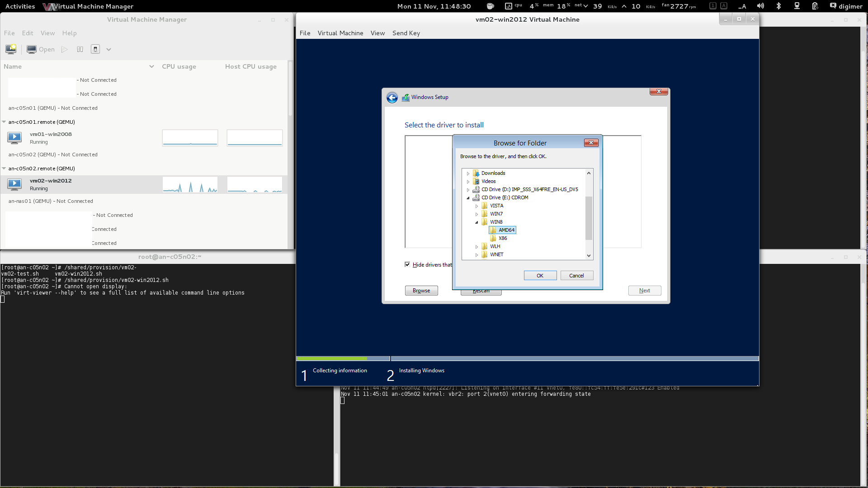This screenshot has height=488, width=868.
Task: Select the vm02-win2012 monitor icon
Action: (14, 184)
